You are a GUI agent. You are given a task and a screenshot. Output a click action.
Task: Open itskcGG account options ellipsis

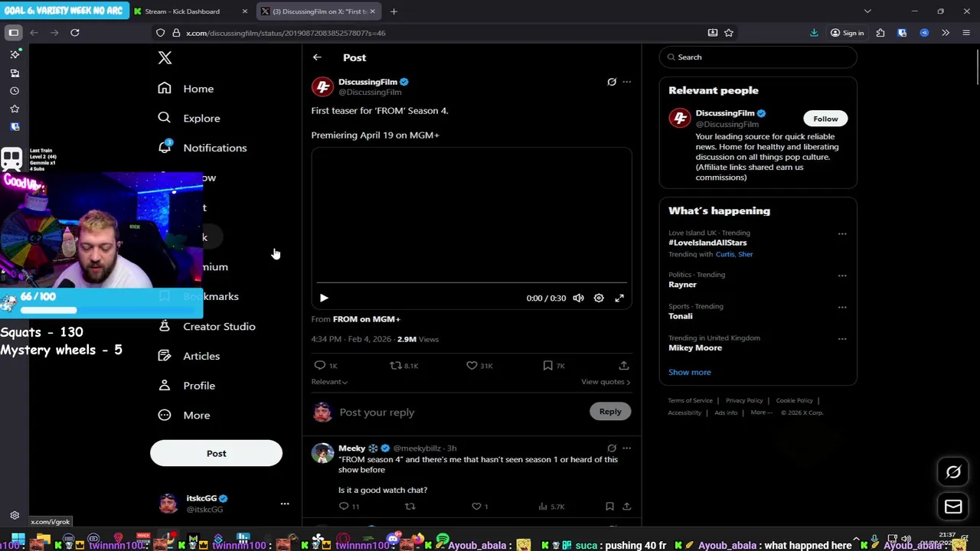pos(284,504)
